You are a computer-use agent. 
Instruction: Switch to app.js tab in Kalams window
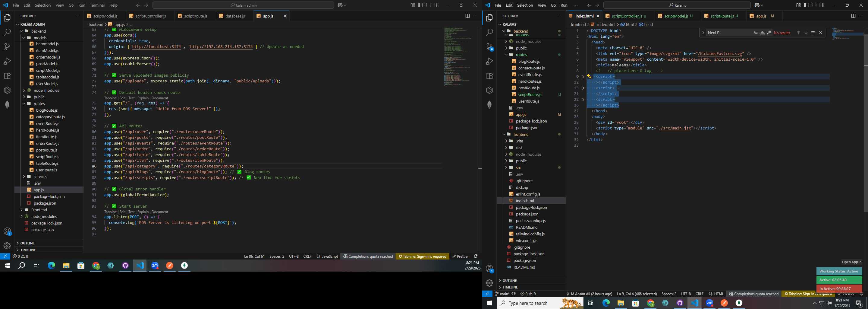[765, 16]
